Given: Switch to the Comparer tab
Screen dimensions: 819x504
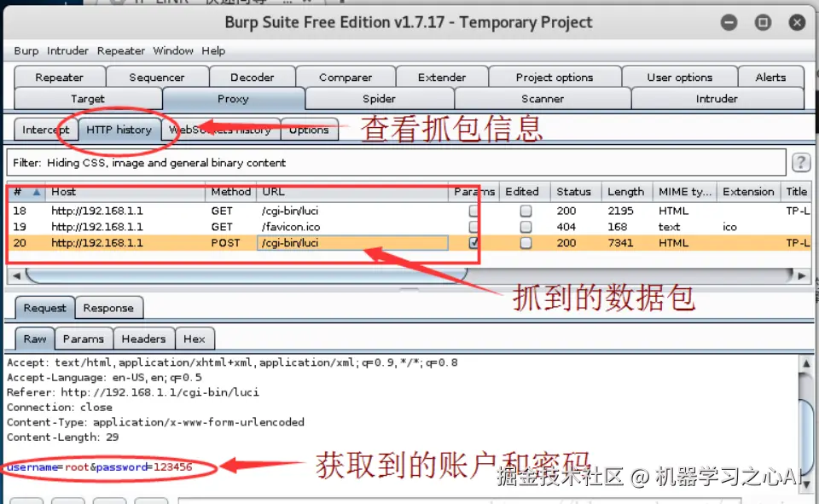Looking at the screenshot, I should [346, 78].
